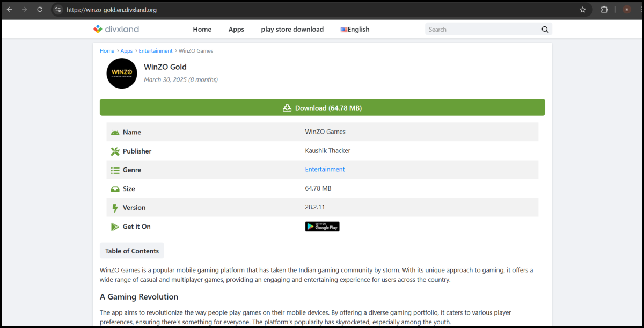Expand the Table of Contents

(x=131, y=250)
